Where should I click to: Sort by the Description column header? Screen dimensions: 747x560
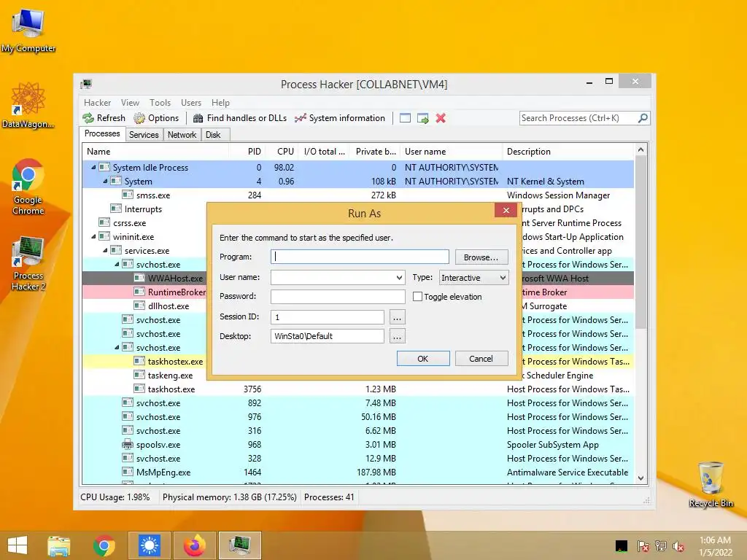568,152
